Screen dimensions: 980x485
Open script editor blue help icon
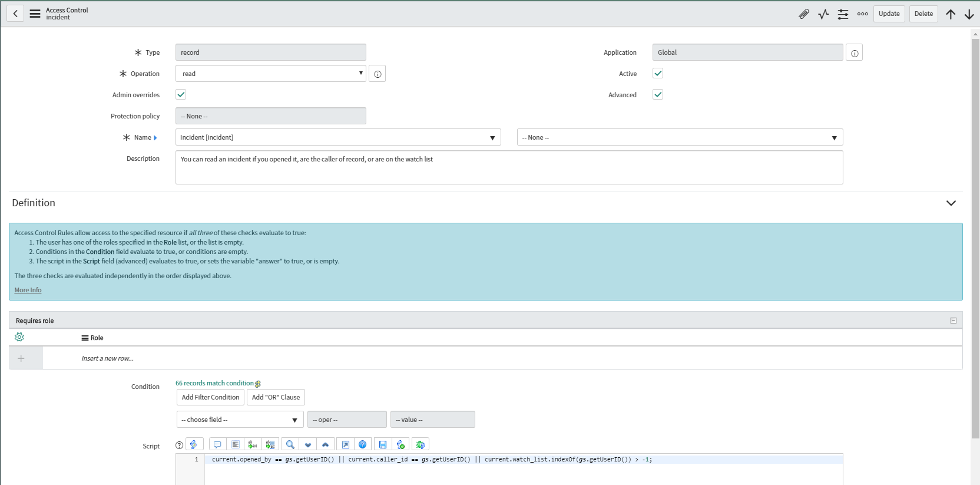point(363,444)
